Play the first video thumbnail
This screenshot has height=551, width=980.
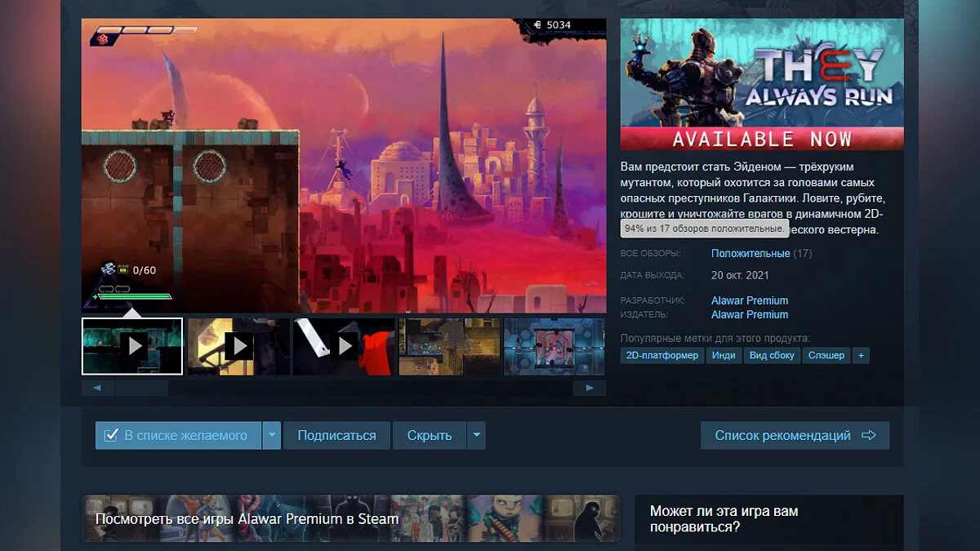pos(132,346)
